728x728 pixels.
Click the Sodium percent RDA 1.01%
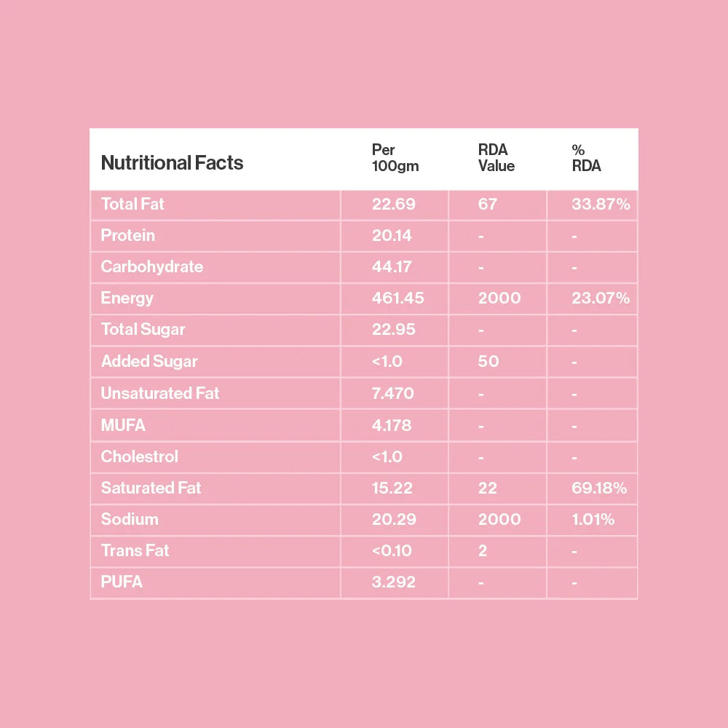click(x=593, y=520)
